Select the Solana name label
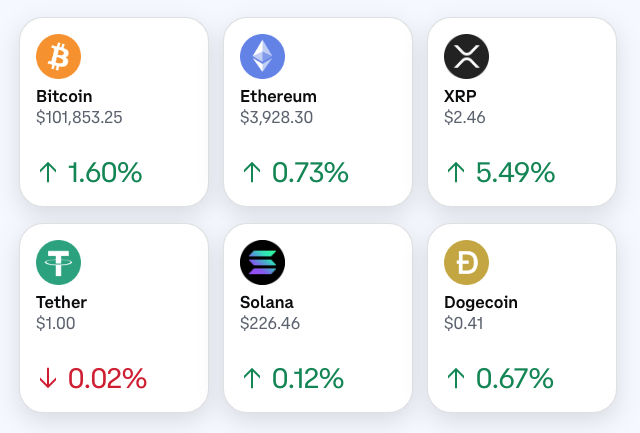This screenshot has width=640, height=433. (x=266, y=302)
